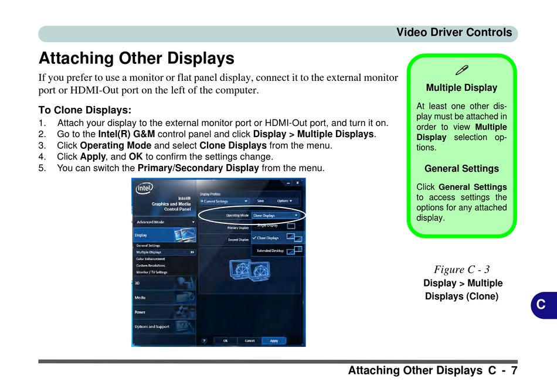Screen dimensions: 557x392
Task: Click the Display Profiles label
Action: 210,194
